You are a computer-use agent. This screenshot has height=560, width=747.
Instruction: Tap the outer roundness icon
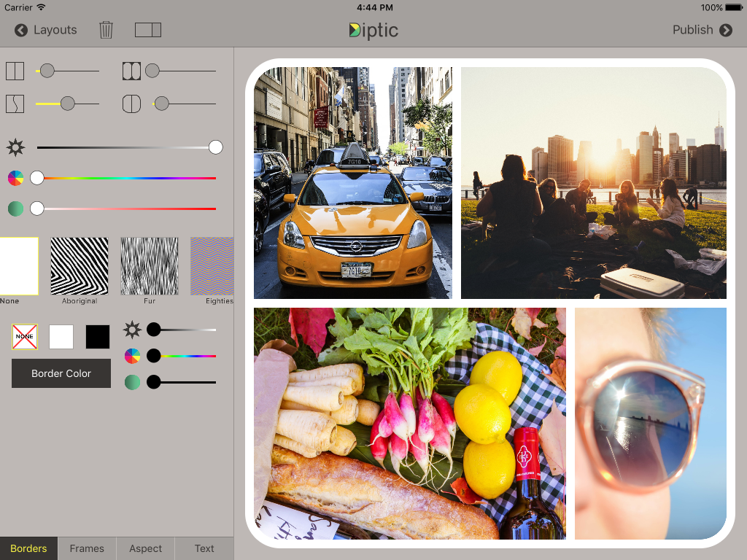click(x=131, y=104)
